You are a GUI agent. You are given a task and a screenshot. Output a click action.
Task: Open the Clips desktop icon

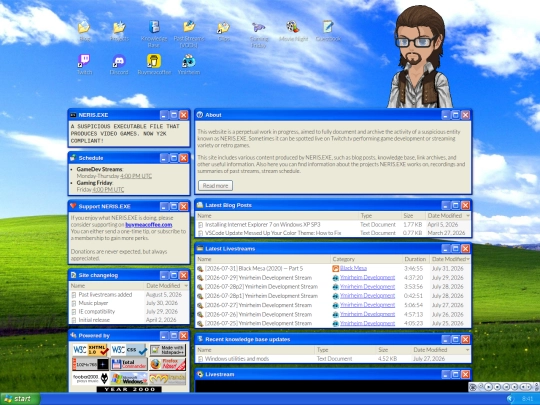point(224,31)
